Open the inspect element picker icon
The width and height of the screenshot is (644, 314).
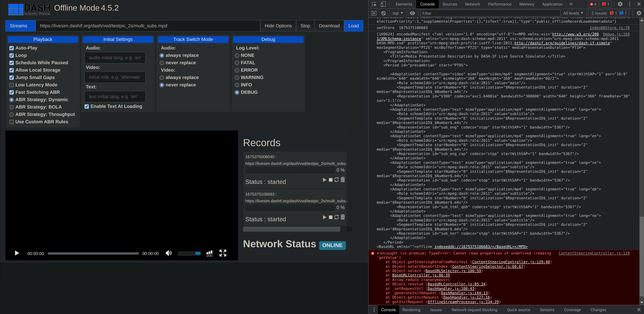374,4
